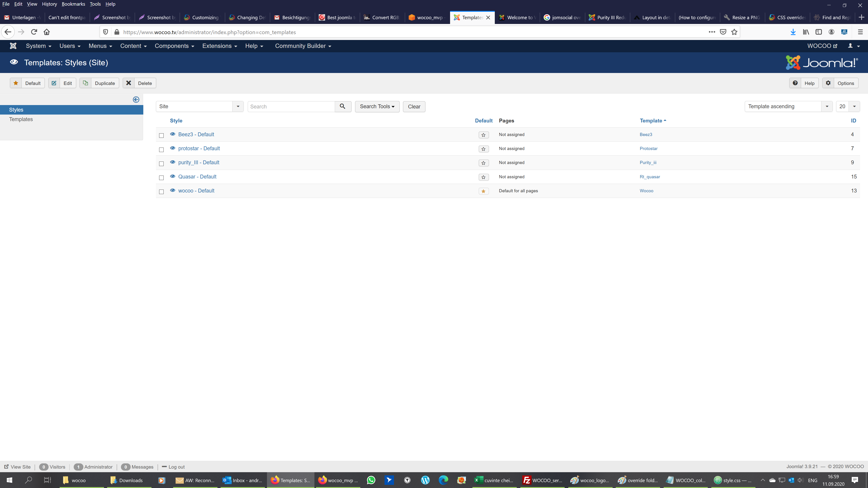Image resolution: width=868 pixels, height=488 pixels.
Task: Click Firefox downloads arrow icon
Action: pos(793,32)
